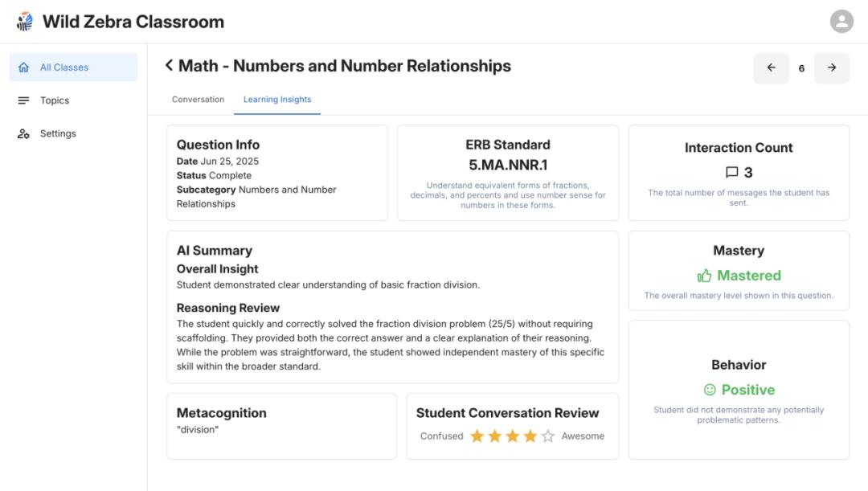Click the Wild Zebra logo icon

point(25,22)
